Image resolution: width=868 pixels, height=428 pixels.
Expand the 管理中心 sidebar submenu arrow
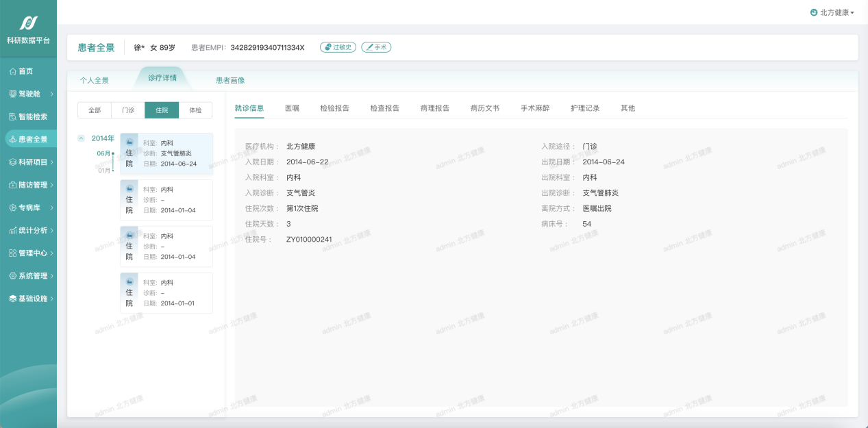[52, 253]
